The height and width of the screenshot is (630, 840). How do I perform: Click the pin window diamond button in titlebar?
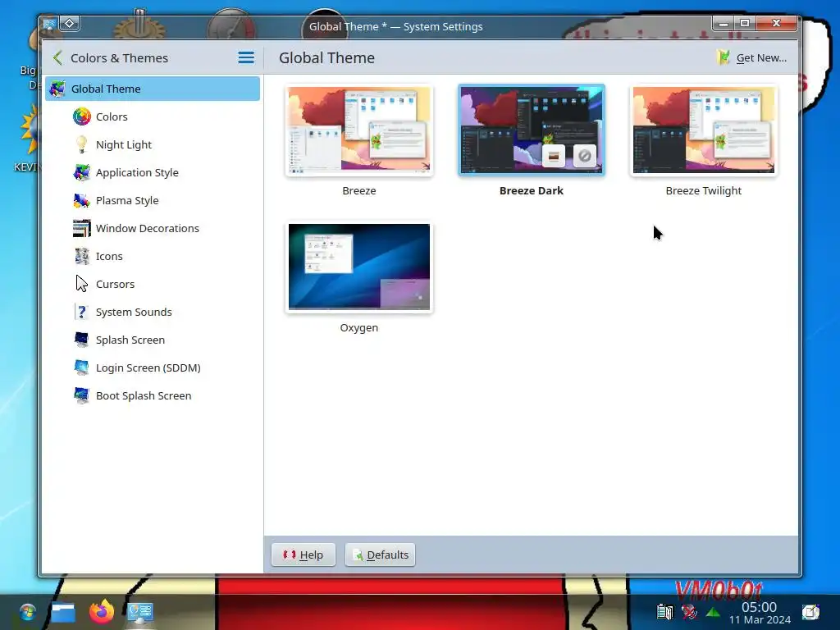[70, 24]
